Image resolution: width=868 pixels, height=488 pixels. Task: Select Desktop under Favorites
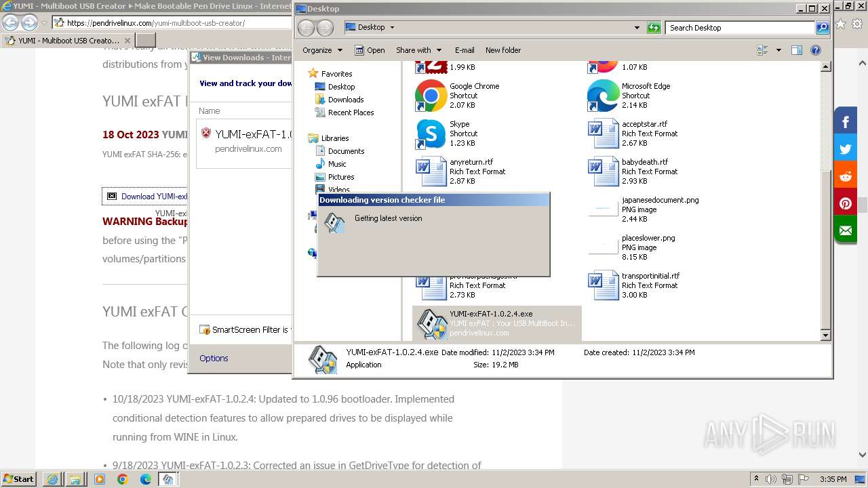[x=341, y=87]
